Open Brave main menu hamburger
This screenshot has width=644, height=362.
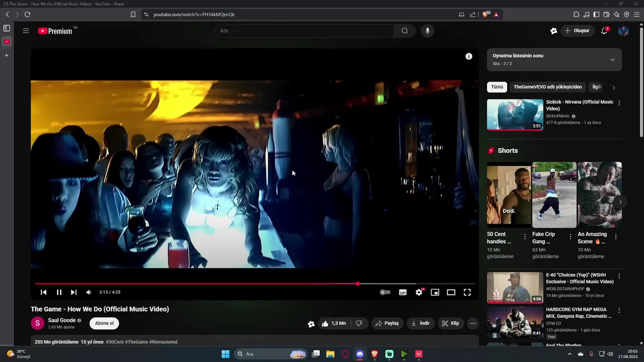click(636, 15)
